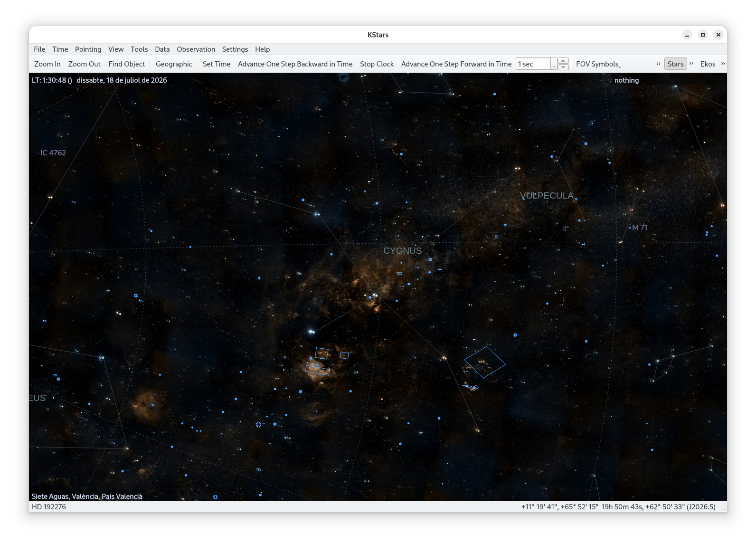Expand the toolbar overflow chevron left of Stars
The image size is (756, 544).
659,64
